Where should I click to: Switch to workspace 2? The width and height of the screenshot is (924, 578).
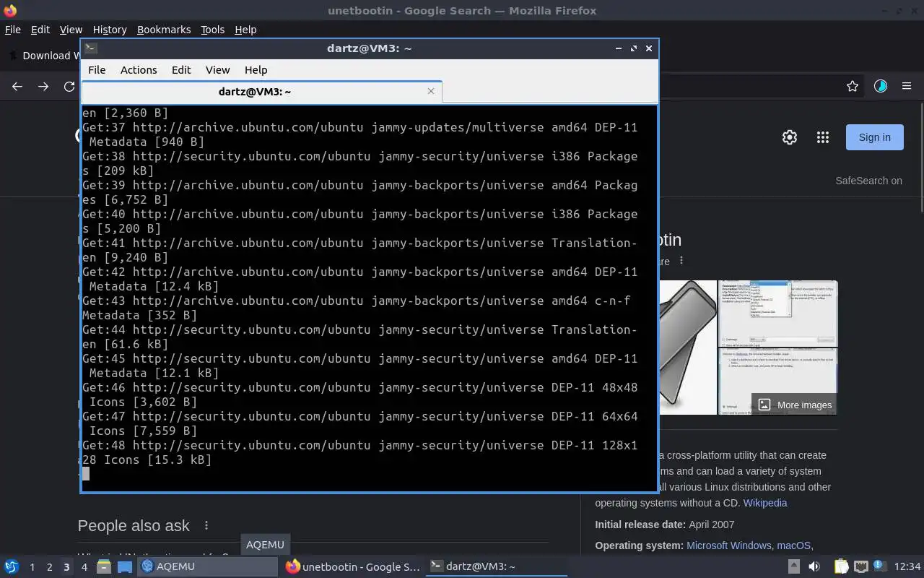49,567
